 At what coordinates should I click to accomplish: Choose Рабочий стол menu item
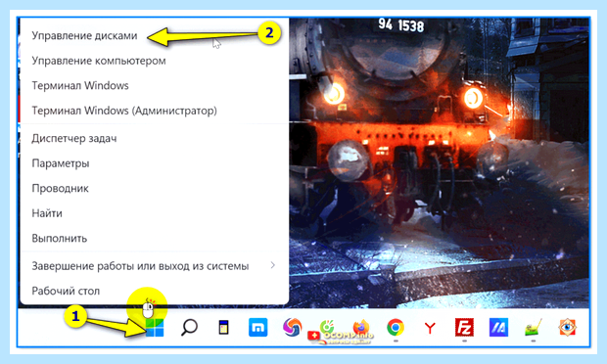click(x=66, y=291)
